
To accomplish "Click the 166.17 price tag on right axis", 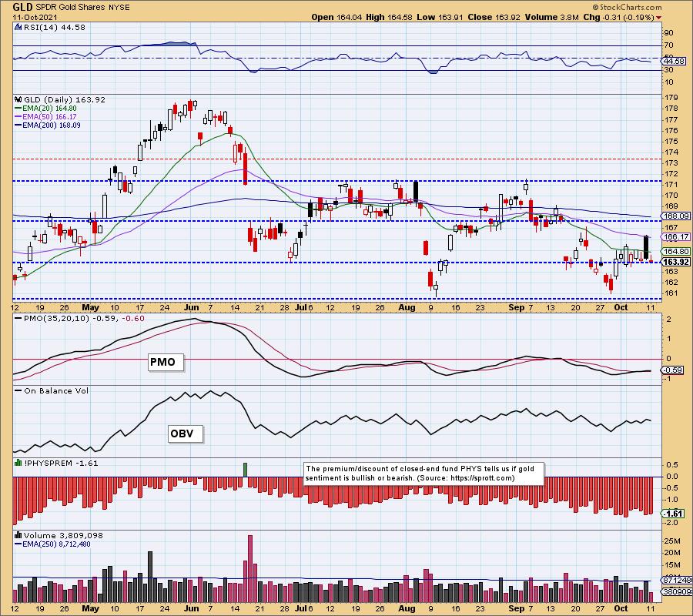I will point(675,237).
